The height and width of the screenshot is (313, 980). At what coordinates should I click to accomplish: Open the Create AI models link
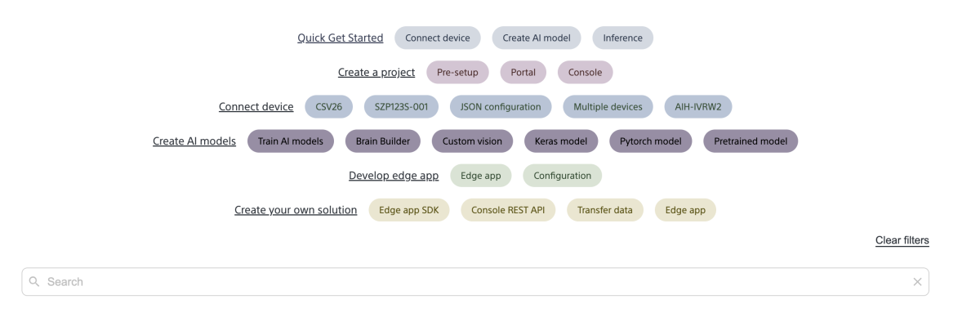coord(194,141)
